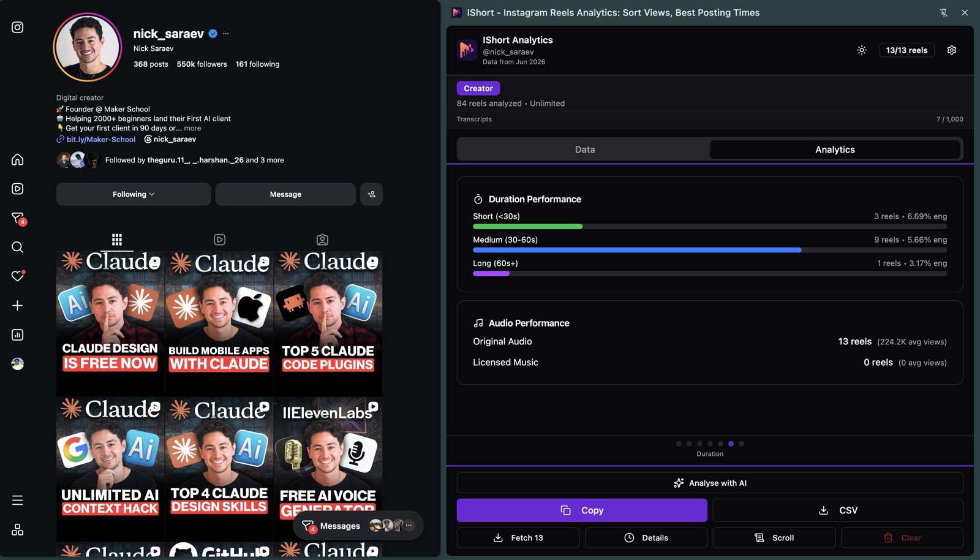Click Transcripts 7 / 1,000 counter

click(x=949, y=119)
